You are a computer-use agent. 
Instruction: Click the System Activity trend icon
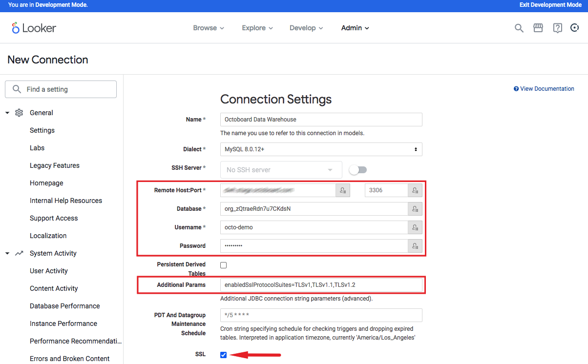19,253
